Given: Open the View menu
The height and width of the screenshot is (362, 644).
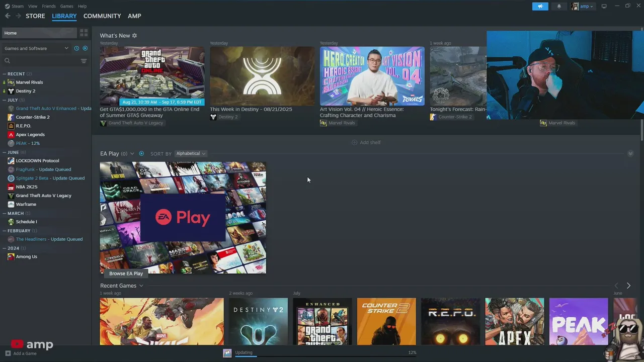Looking at the screenshot, I should pos(33,6).
